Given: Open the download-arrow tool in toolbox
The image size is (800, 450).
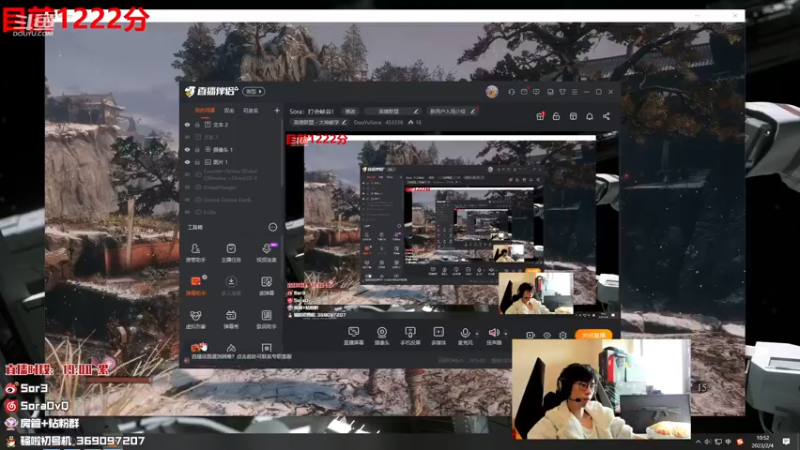Looking at the screenshot, I should [231, 286].
